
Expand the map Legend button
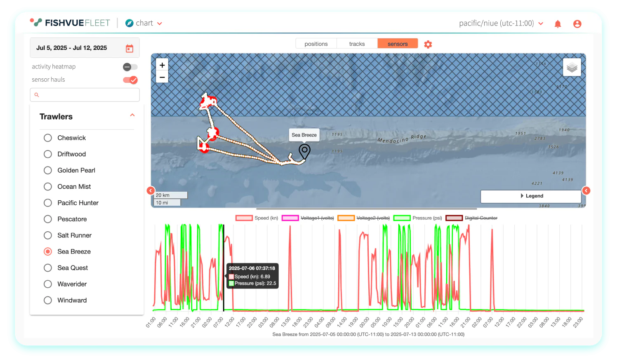(531, 196)
